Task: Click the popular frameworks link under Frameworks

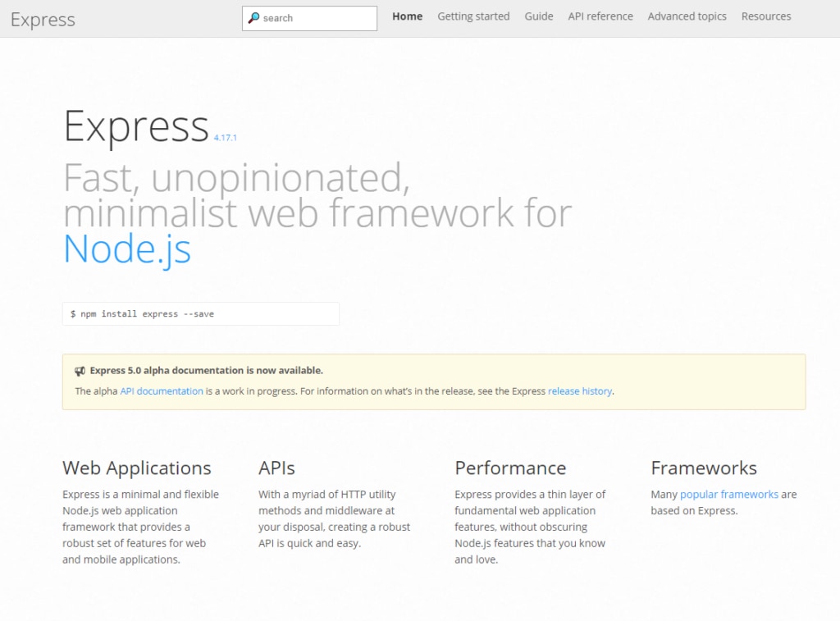Action: (x=729, y=494)
